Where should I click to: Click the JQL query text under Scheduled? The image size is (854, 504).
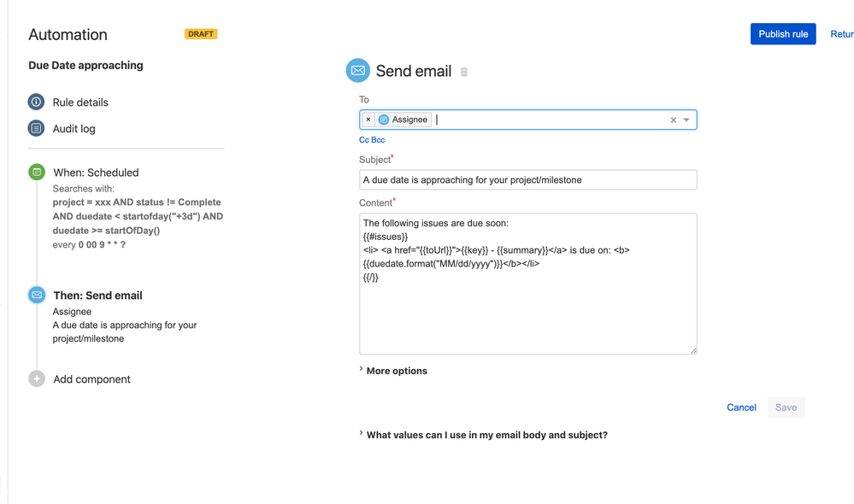[x=138, y=216]
